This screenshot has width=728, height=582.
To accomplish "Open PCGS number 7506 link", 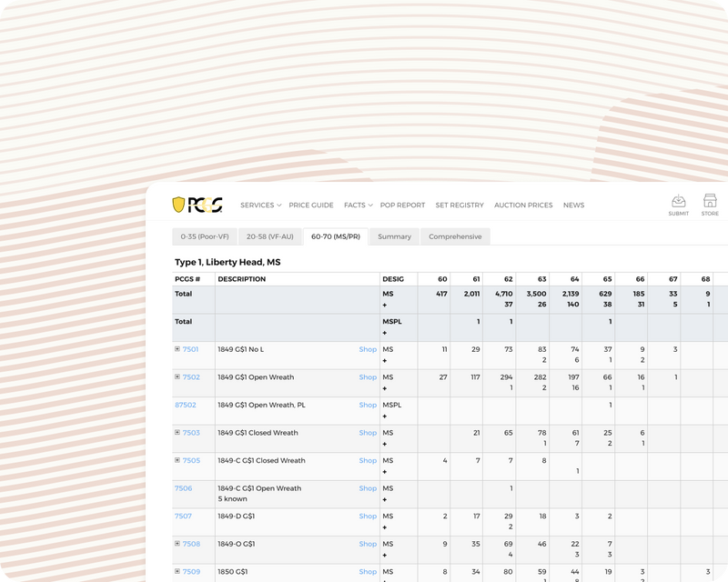I will (x=184, y=488).
